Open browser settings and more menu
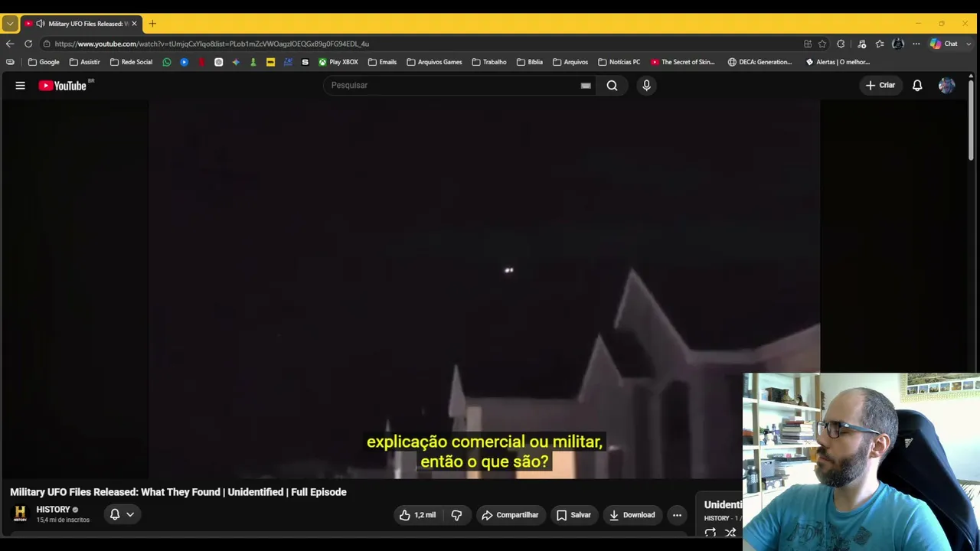980x551 pixels. [916, 44]
